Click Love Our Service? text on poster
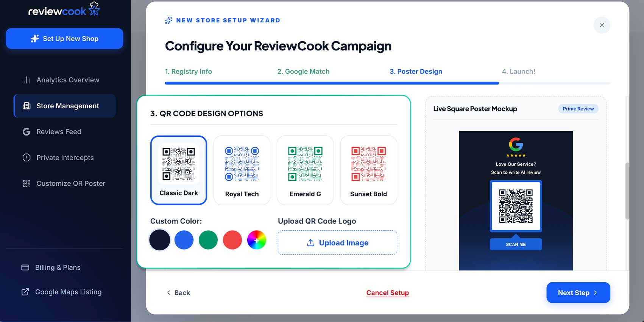644x322 pixels. (x=516, y=164)
